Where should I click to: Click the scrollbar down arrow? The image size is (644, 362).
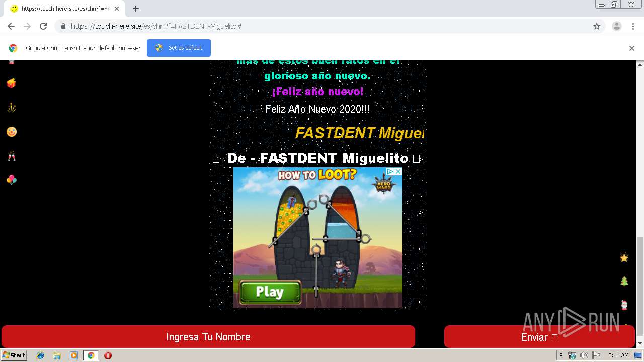tap(639, 344)
